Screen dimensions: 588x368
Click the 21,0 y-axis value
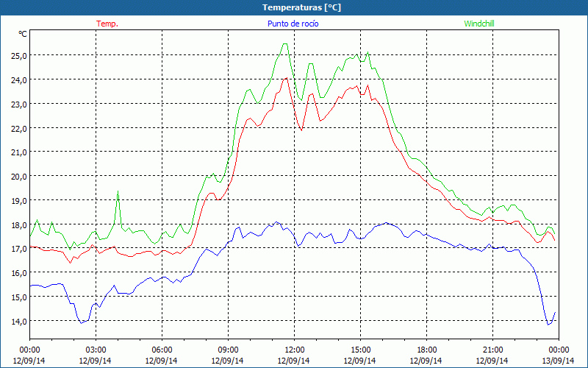(x=19, y=152)
